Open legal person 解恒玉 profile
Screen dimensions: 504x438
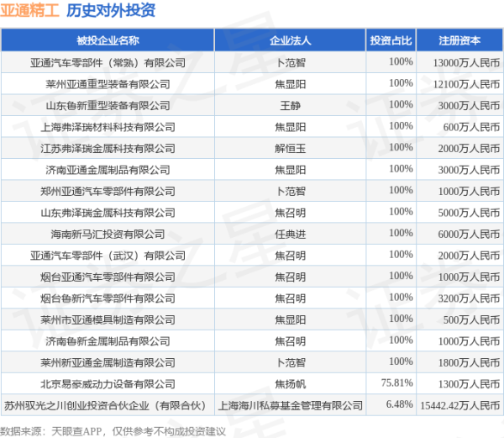click(x=290, y=148)
